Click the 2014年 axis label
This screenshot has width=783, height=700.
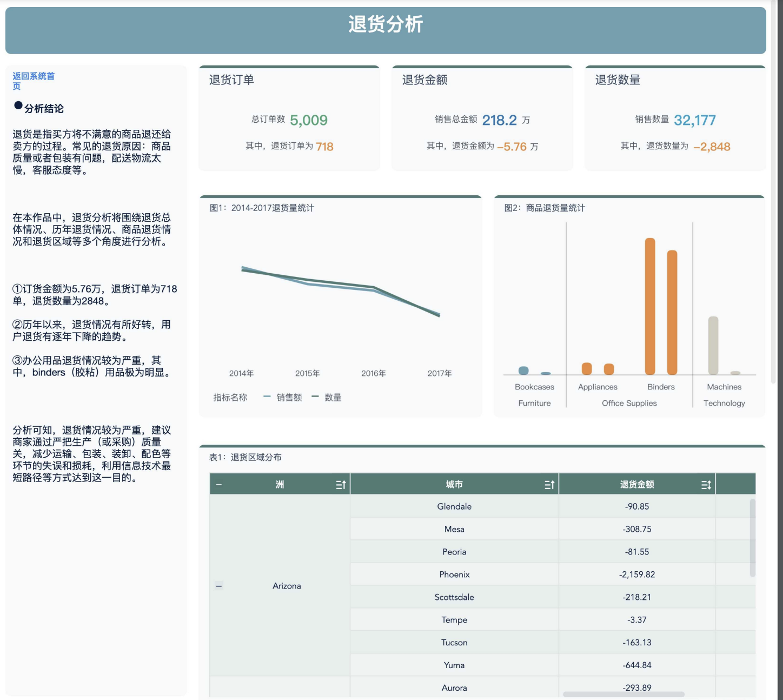241,373
